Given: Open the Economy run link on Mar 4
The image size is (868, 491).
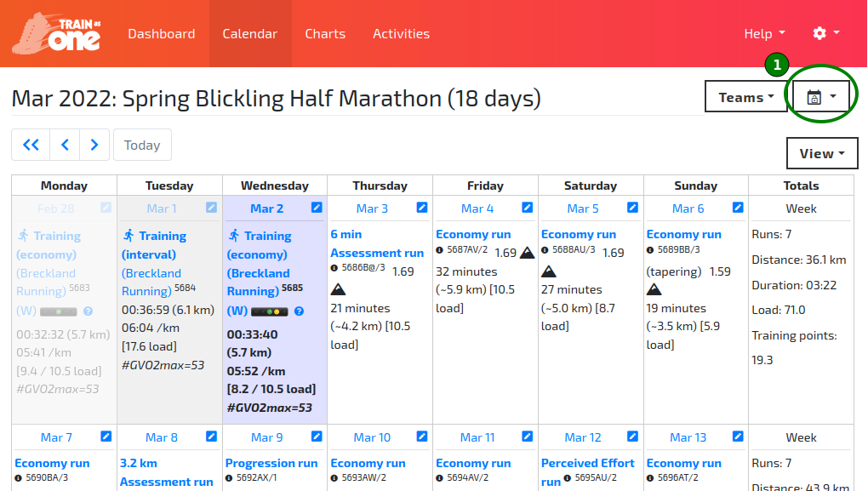Looking at the screenshot, I should (x=473, y=233).
